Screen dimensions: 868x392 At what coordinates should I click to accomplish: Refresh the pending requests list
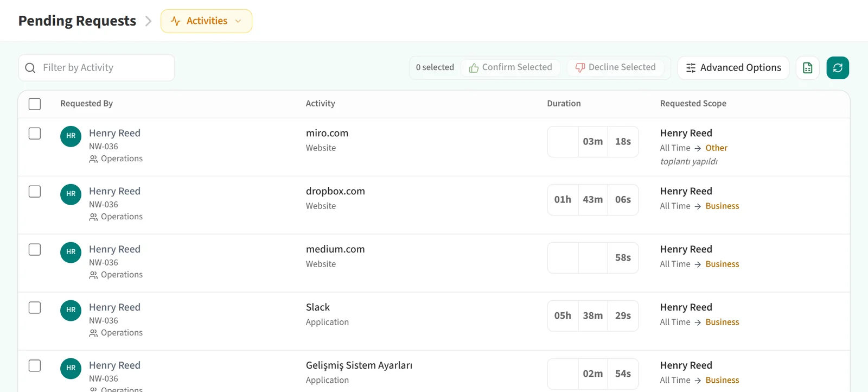coord(838,68)
